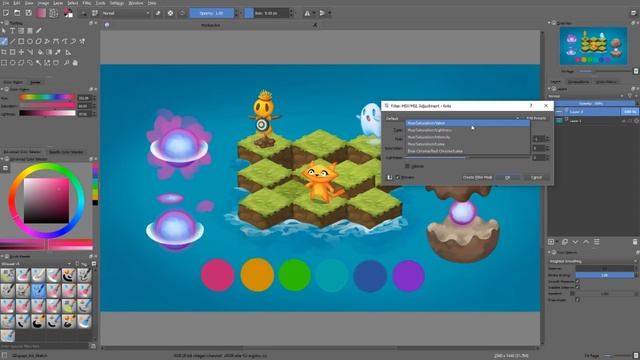Open the Filter menu
This screenshot has height=360, width=640.
(x=87, y=3)
